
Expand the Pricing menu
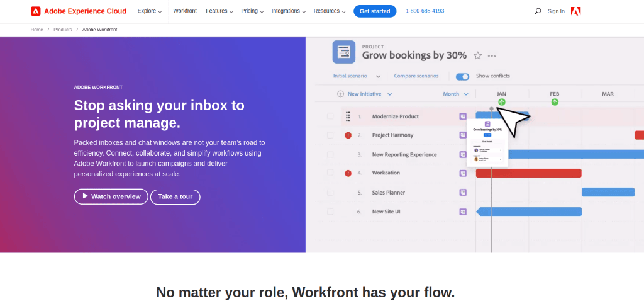tap(252, 11)
